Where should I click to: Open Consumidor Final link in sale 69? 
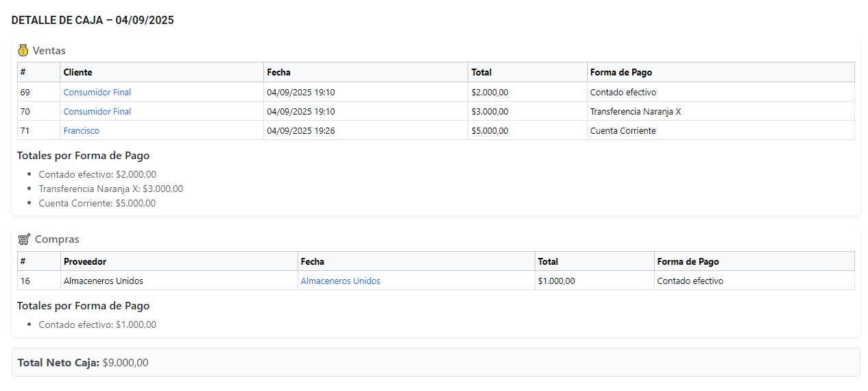pyautogui.click(x=97, y=92)
